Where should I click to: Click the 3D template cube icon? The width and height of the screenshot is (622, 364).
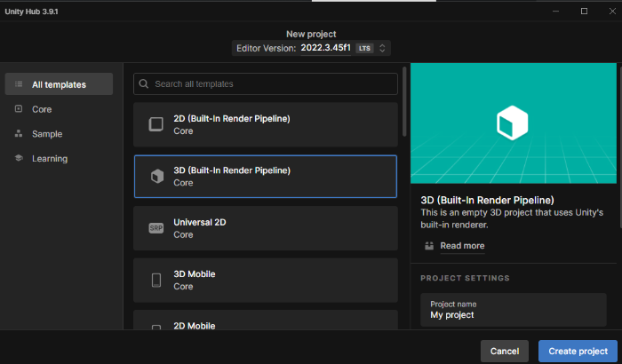click(157, 176)
